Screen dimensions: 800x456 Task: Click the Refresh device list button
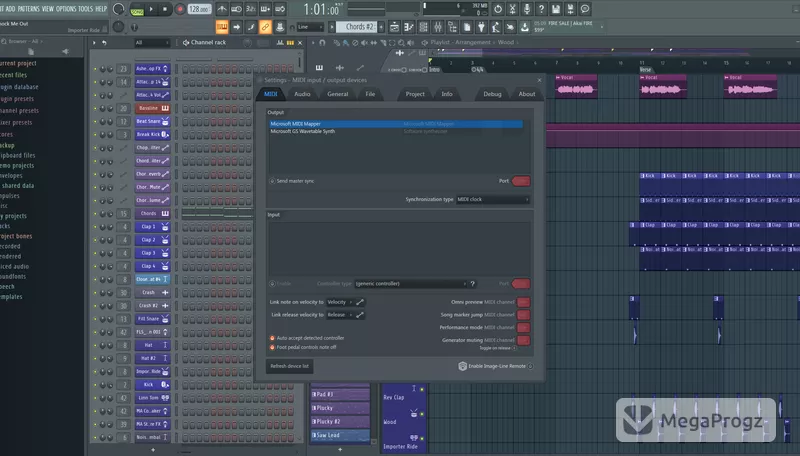pos(289,366)
